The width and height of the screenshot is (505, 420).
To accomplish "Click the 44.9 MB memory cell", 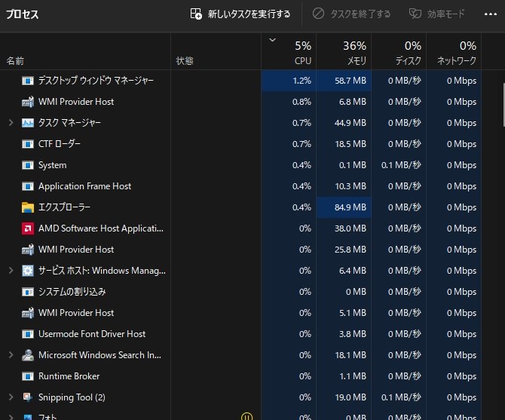I will (344, 123).
